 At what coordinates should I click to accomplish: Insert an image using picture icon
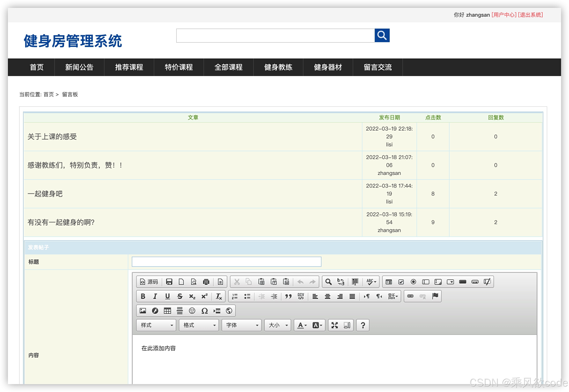click(143, 311)
